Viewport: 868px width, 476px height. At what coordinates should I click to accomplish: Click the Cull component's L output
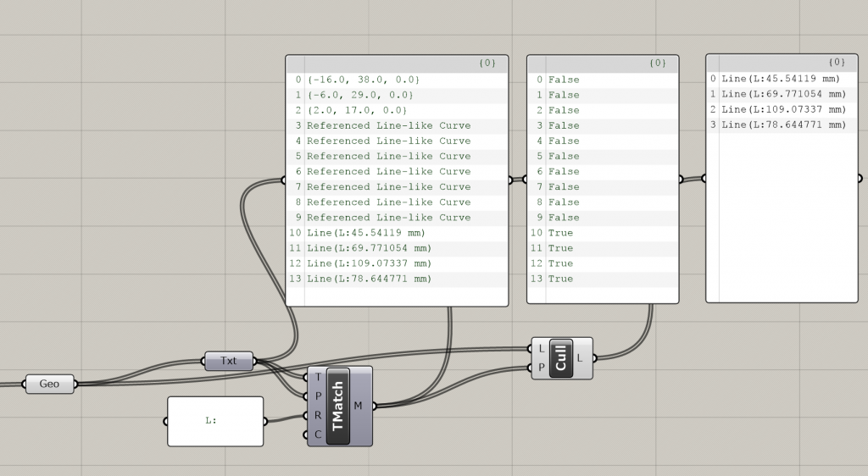(580, 358)
